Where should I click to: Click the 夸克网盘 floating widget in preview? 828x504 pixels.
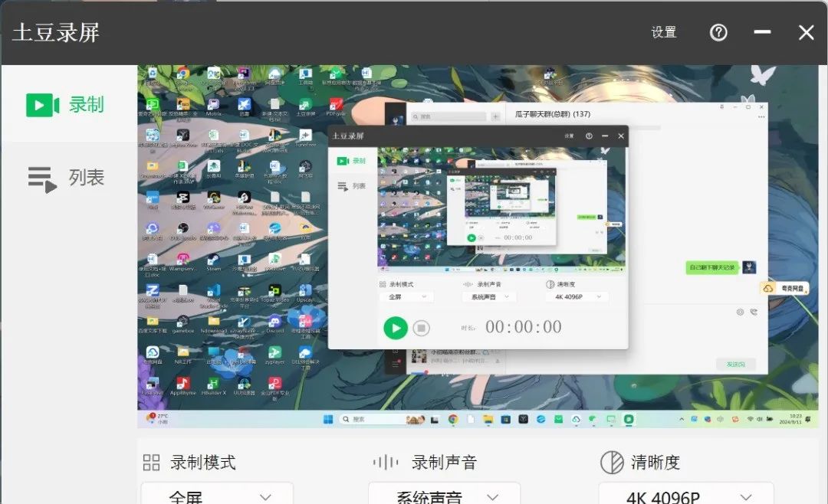point(785,288)
